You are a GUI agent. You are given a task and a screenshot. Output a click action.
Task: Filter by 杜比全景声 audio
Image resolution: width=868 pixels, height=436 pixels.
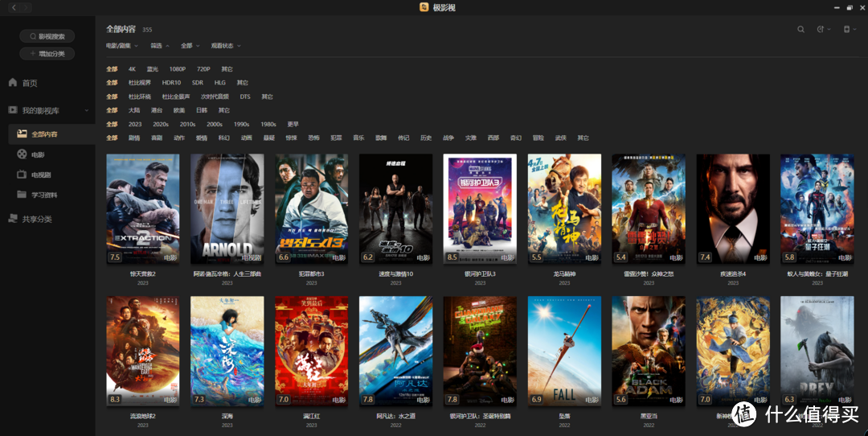175,97
